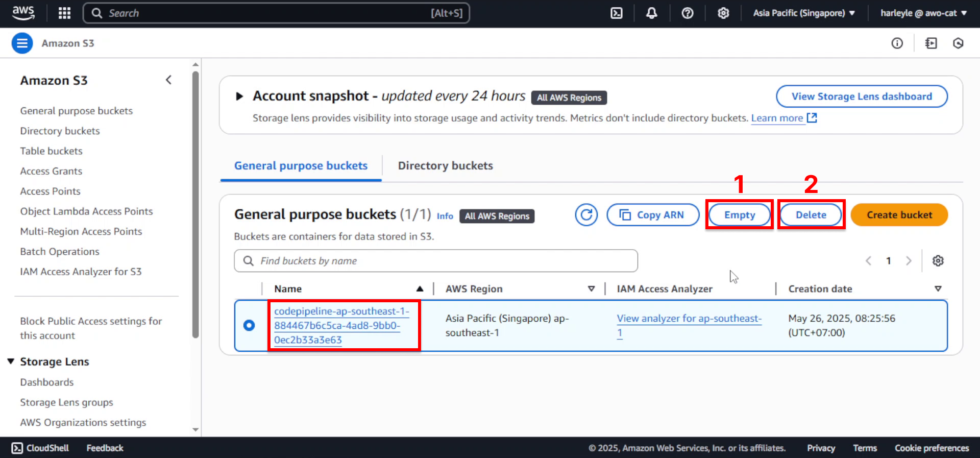Collapse the Amazon S3 sidebar arrow
Image resolution: width=980 pixels, height=458 pixels.
[168, 80]
